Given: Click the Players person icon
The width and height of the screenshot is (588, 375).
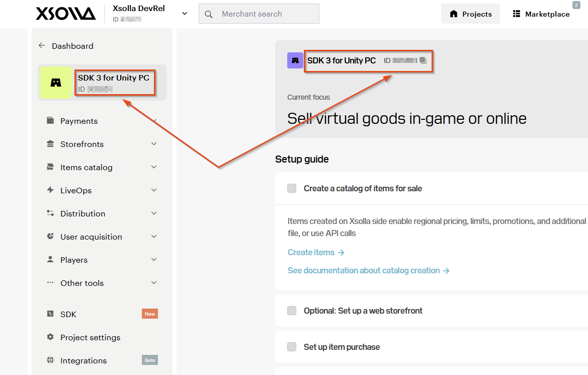Looking at the screenshot, I should [x=50, y=259].
